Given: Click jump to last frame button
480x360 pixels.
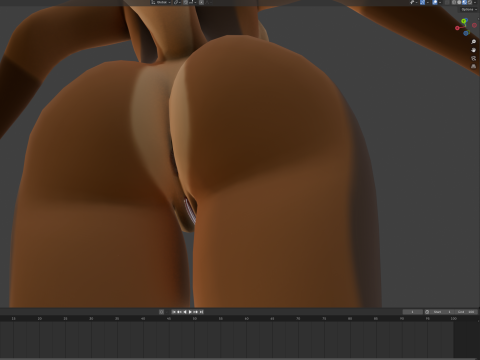Looking at the screenshot, I should (201, 312).
